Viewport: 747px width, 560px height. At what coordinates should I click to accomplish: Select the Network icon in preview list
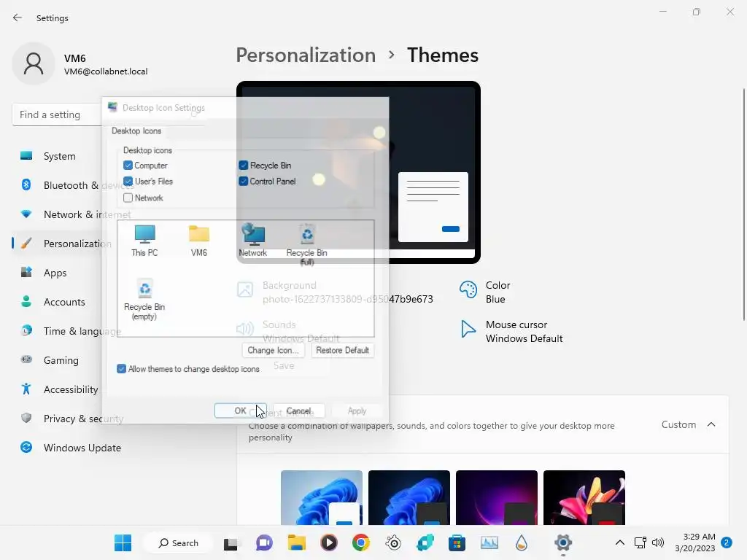pyautogui.click(x=253, y=241)
